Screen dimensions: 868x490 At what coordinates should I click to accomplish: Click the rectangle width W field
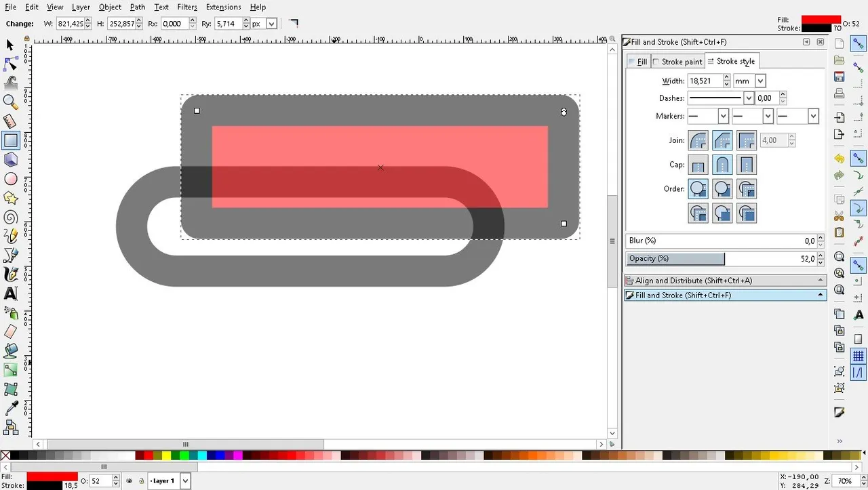tap(70, 24)
